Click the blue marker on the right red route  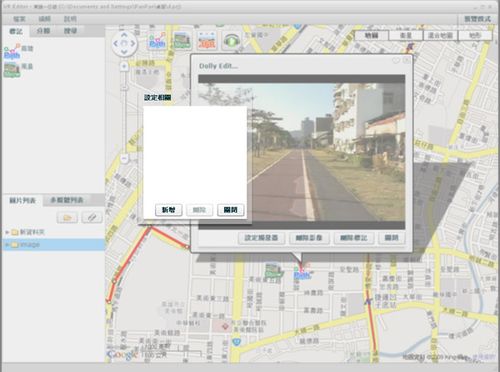(x=368, y=301)
